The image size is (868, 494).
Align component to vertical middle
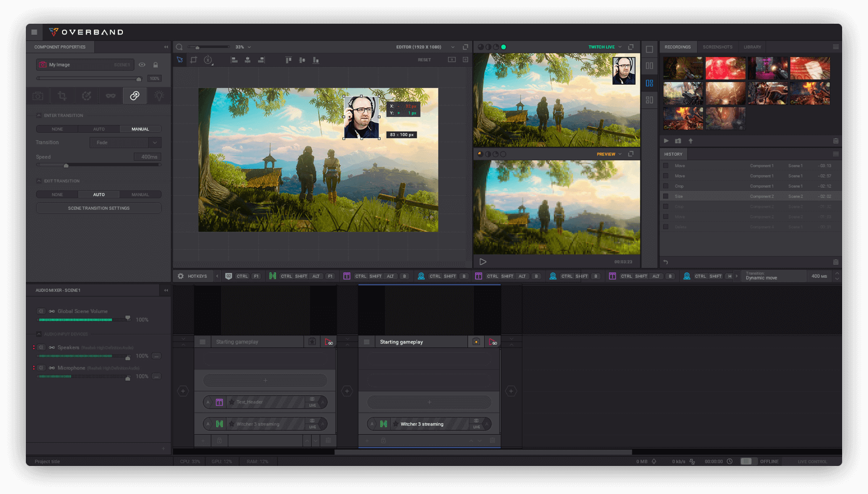[x=302, y=60]
